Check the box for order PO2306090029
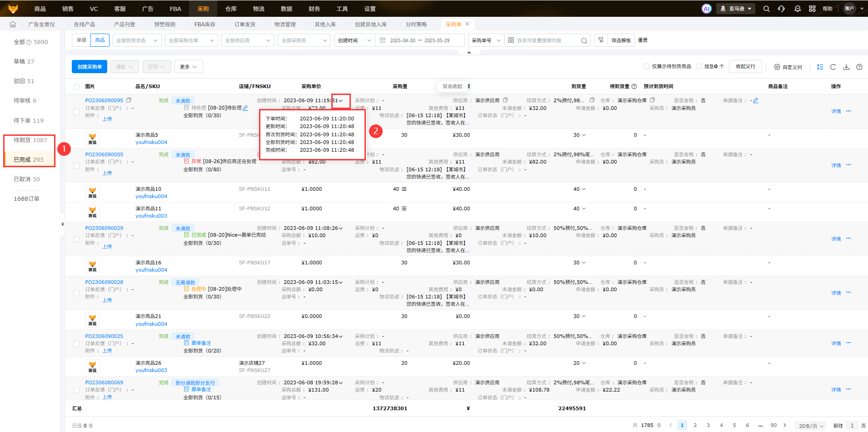868x432 pixels. (76, 239)
